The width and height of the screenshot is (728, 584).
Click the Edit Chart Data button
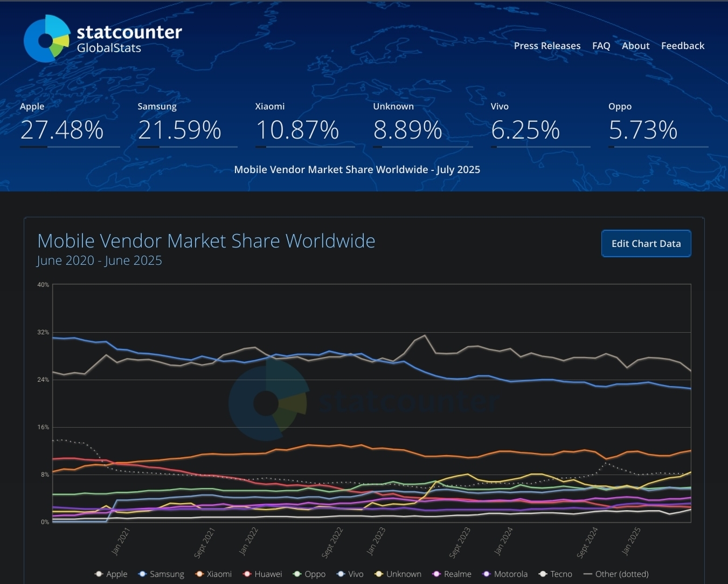pyautogui.click(x=646, y=244)
